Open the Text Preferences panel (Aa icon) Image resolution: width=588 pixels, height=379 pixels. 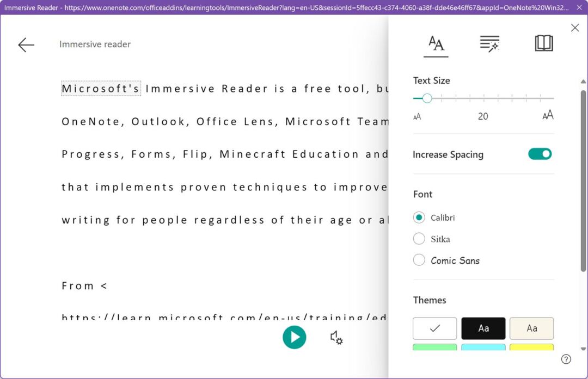pyautogui.click(x=434, y=43)
